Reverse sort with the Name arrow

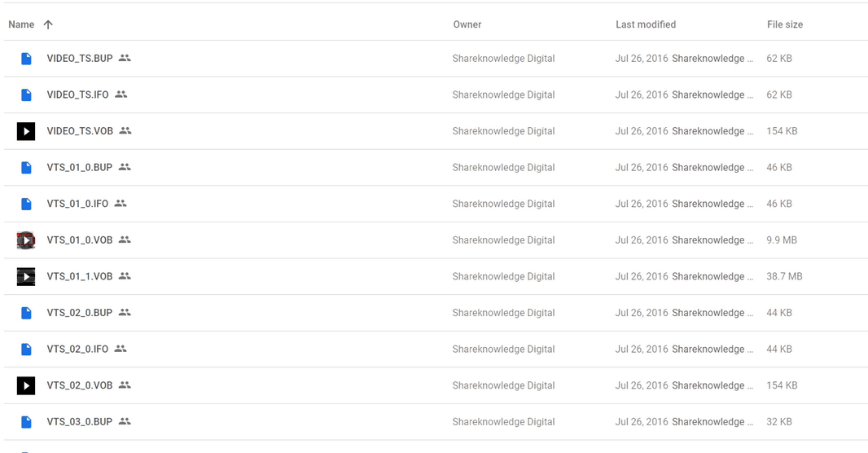[x=48, y=24]
